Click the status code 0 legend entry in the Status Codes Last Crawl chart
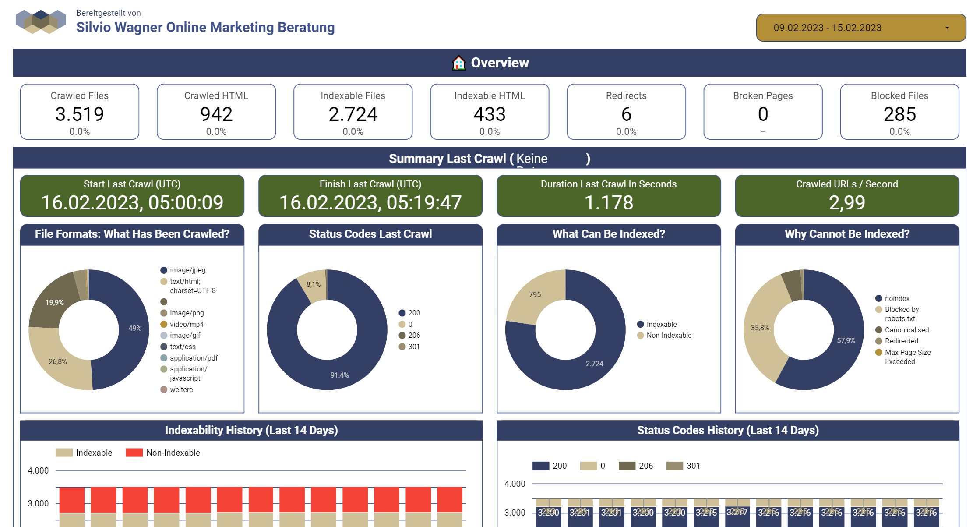This screenshot has height=527, width=980. pyautogui.click(x=405, y=324)
